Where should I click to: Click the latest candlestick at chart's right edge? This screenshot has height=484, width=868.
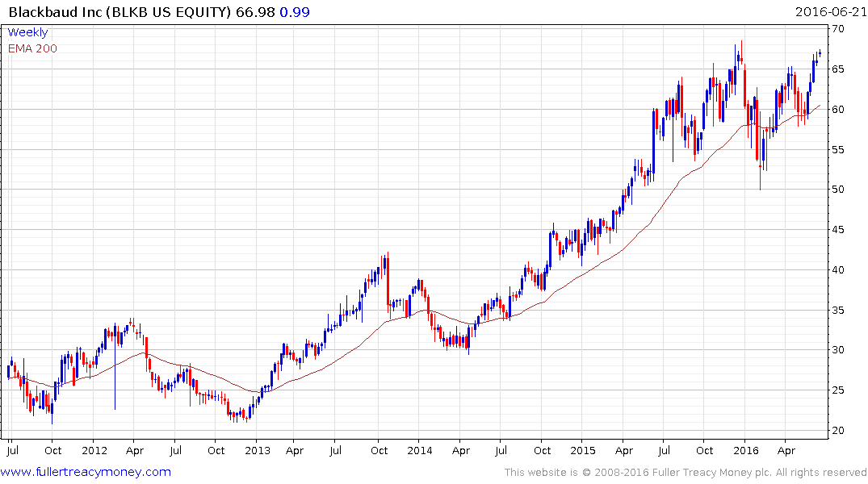pyautogui.click(x=820, y=53)
